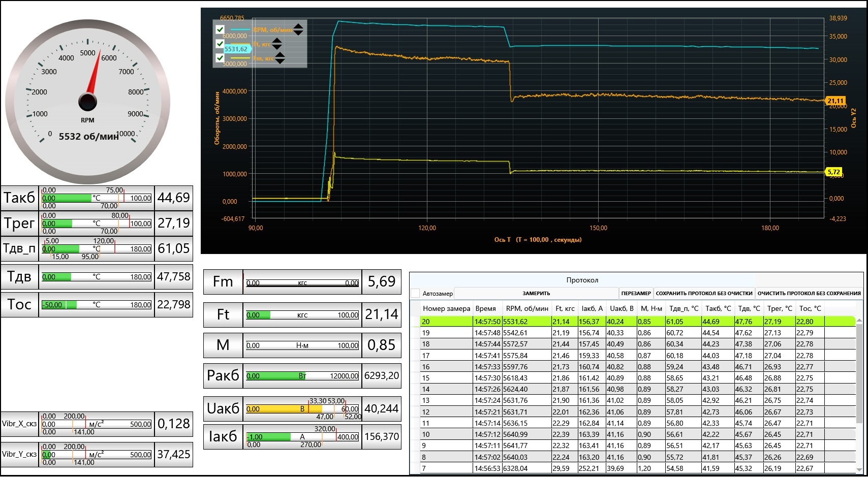The height and width of the screenshot is (477, 868).
Task: Click the Тдв_п temperature bar gauge
Action: 97,249
